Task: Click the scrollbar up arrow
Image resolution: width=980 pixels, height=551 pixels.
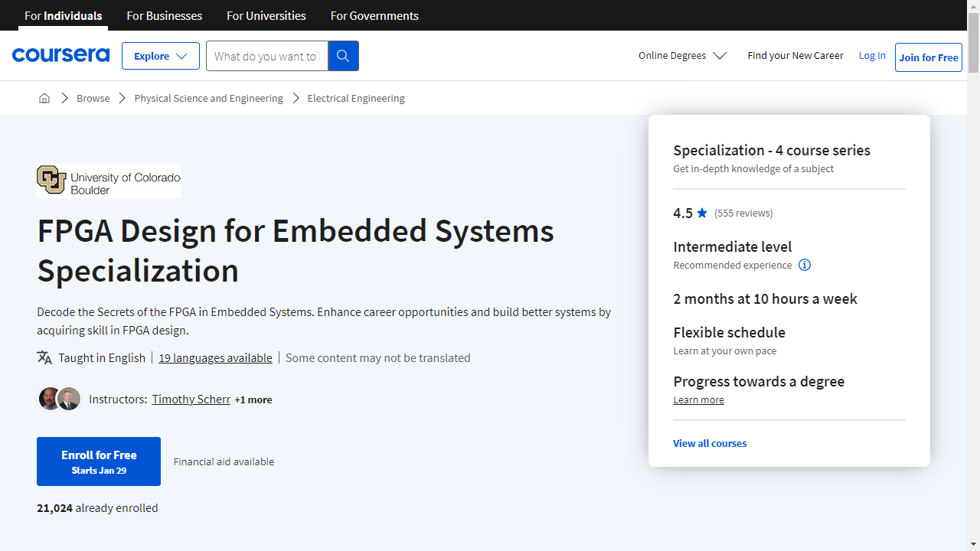Action: [973, 6]
